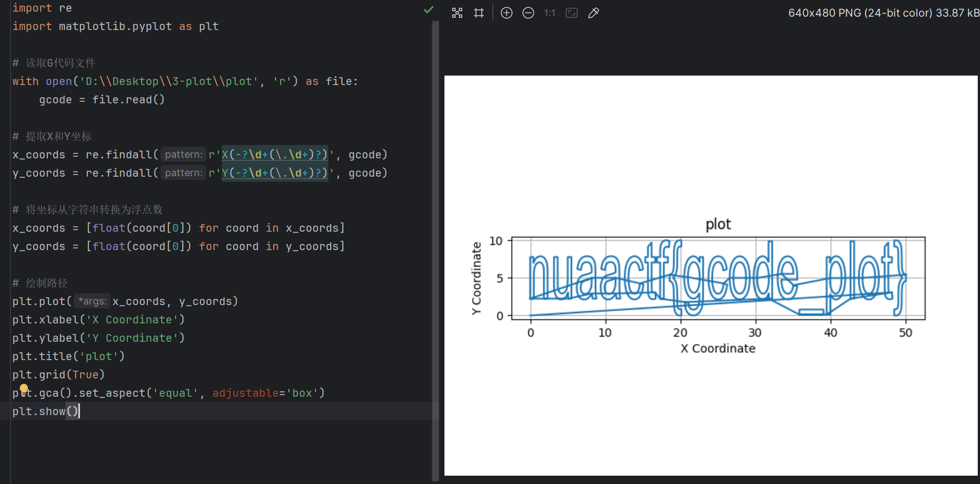
Task: Click the '*args:' hint in plt.plot
Action: click(x=92, y=301)
